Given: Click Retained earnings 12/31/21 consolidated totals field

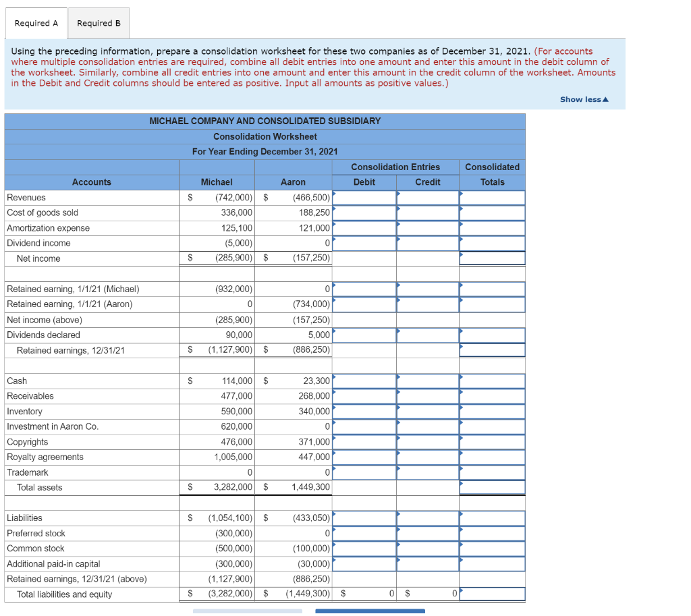Looking at the screenshot, I should [x=492, y=350].
